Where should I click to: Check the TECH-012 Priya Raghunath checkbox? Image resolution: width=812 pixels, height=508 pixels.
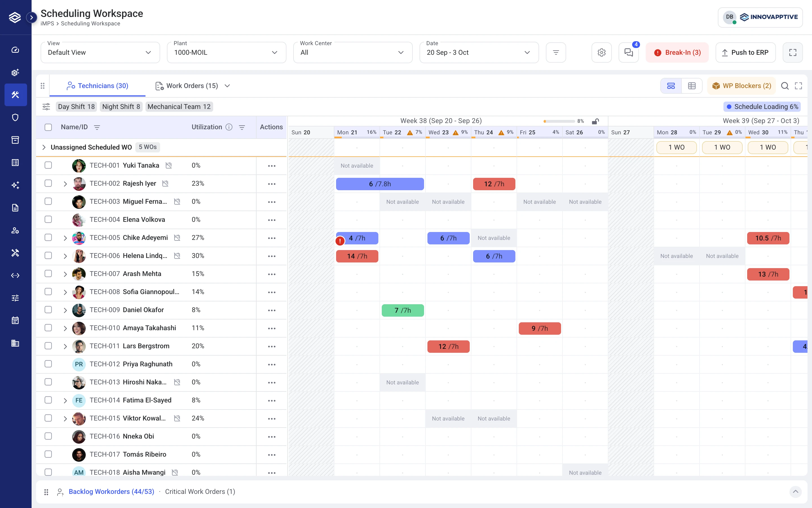(x=48, y=364)
